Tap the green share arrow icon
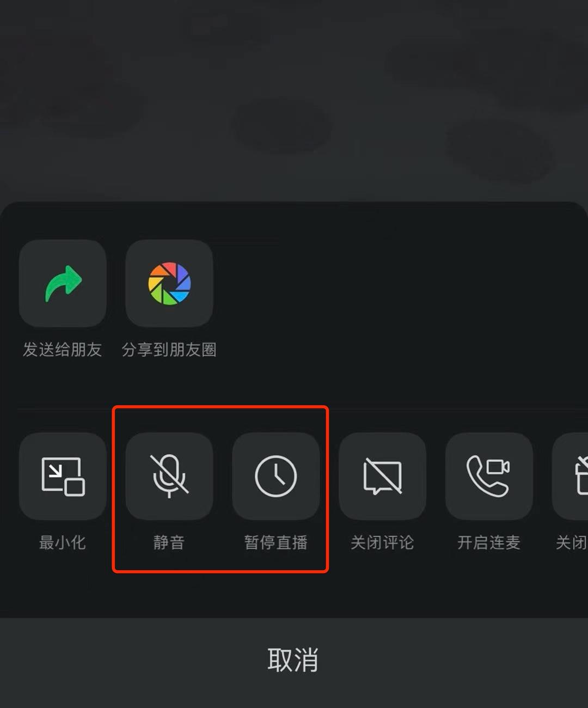The width and height of the screenshot is (588, 708). [x=63, y=283]
